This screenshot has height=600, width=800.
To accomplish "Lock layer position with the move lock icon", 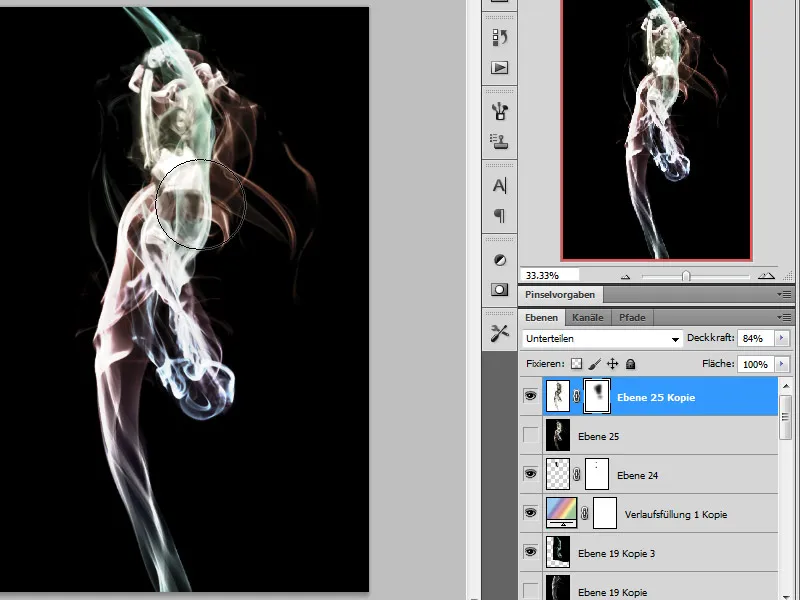I will [611, 363].
